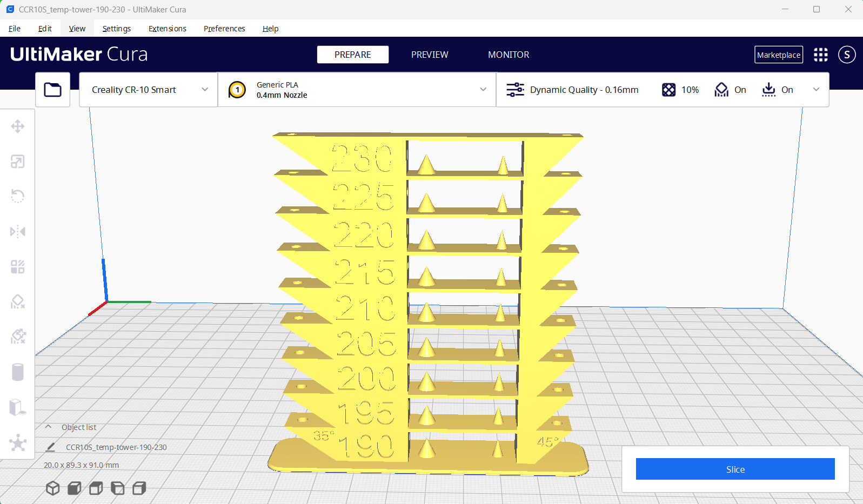This screenshot has height=504, width=863.
Task: Click the 10% infill value
Action: 690,90
